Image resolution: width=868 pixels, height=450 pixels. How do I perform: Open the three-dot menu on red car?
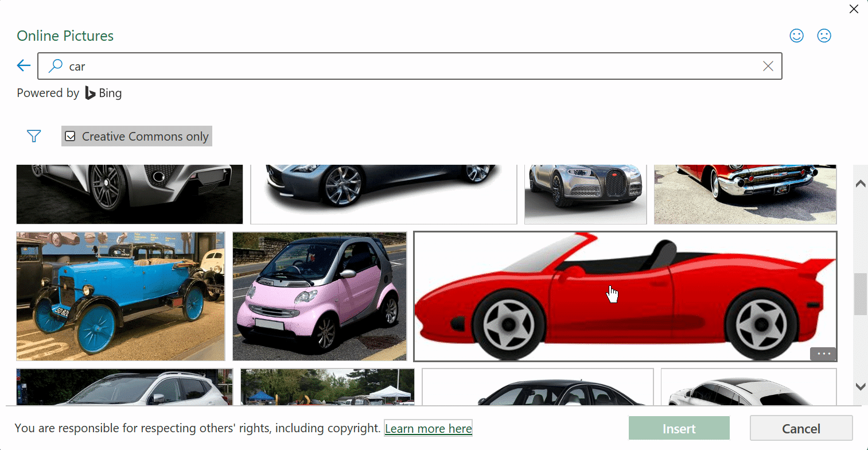823,354
